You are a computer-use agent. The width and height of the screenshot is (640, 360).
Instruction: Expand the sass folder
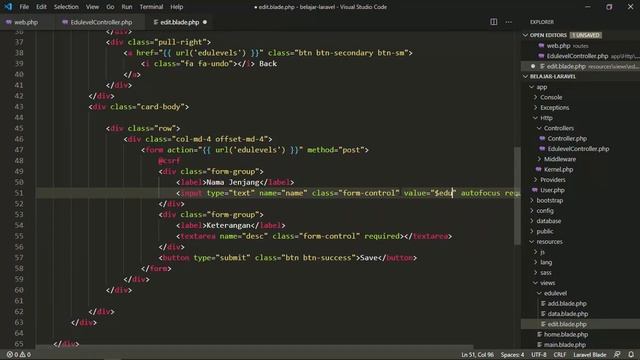click(546, 272)
